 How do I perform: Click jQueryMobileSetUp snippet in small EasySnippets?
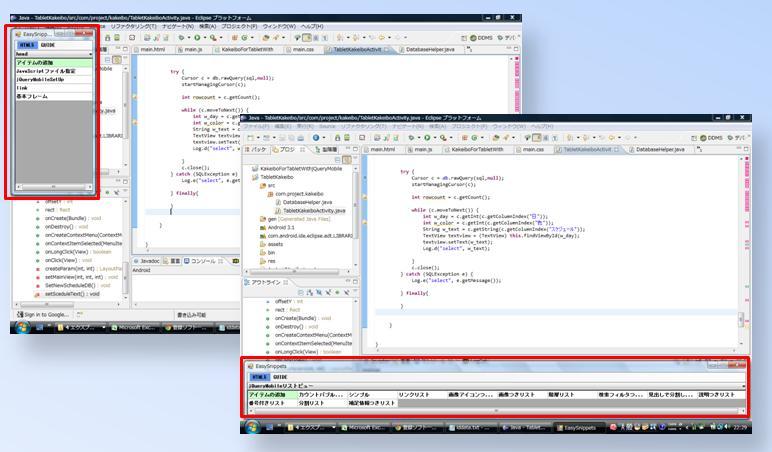tap(54, 79)
